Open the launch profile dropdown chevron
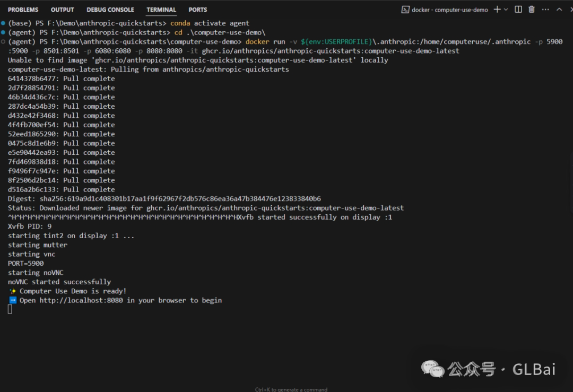 point(506,10)
